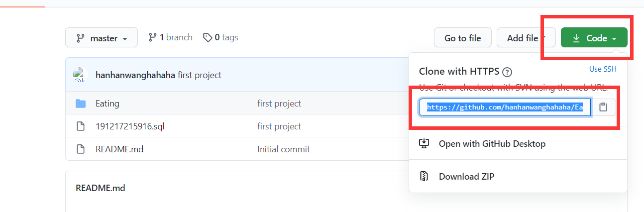Click the HTTPS clone URL field

point(505,107)
